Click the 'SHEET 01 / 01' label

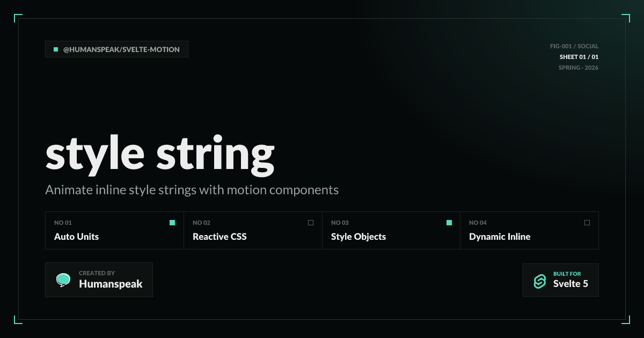coord(579,57)
